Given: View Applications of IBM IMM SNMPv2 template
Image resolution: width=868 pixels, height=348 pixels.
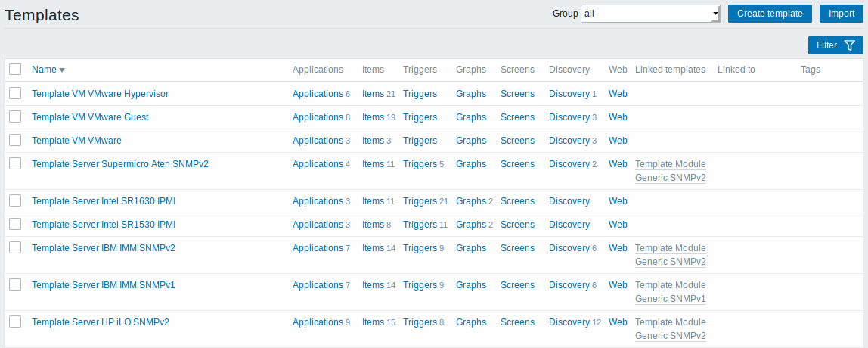Looking at the screenshot, I should (318, 247).
